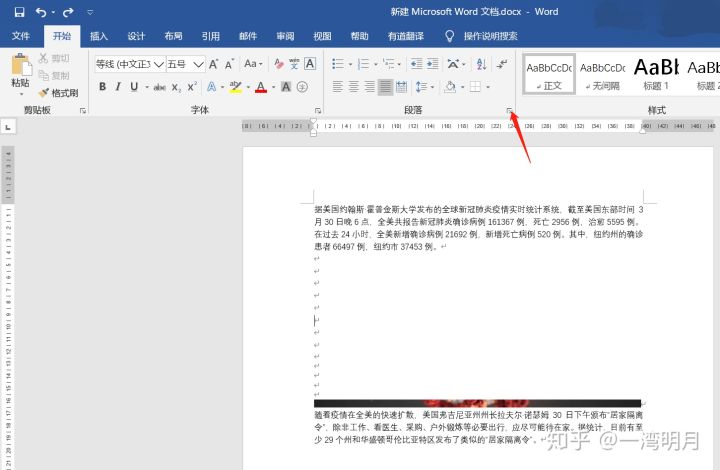
Task: Save the document with the floppy icon
Action: coord(19,12)
